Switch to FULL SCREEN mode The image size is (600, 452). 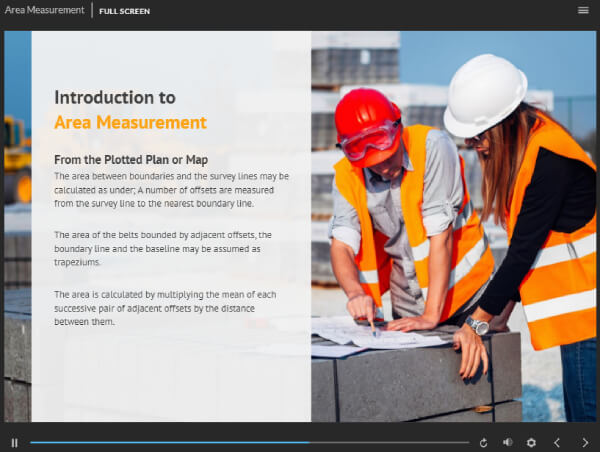(125, 10)
